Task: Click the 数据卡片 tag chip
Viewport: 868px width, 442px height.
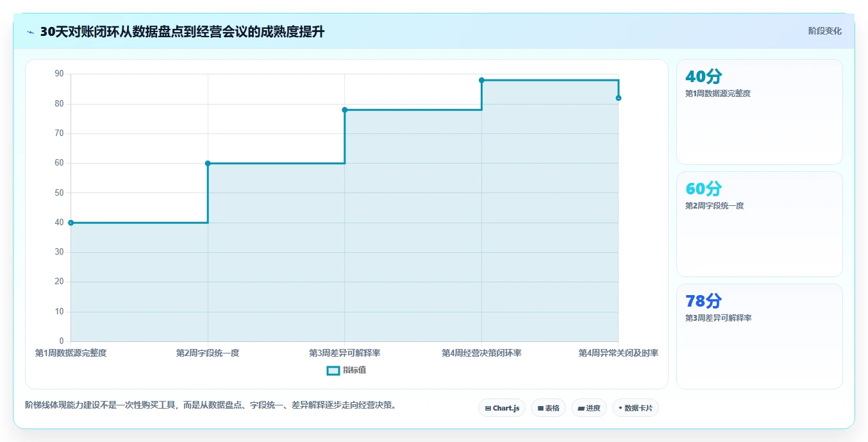Action: pyautogui.click(x=635, y=408)
